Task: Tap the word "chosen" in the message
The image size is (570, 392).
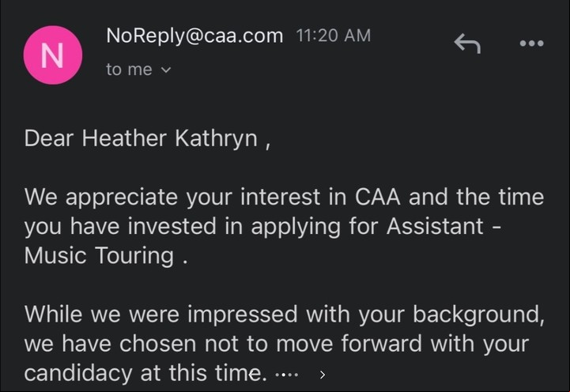Action: [x=158, y=344]
